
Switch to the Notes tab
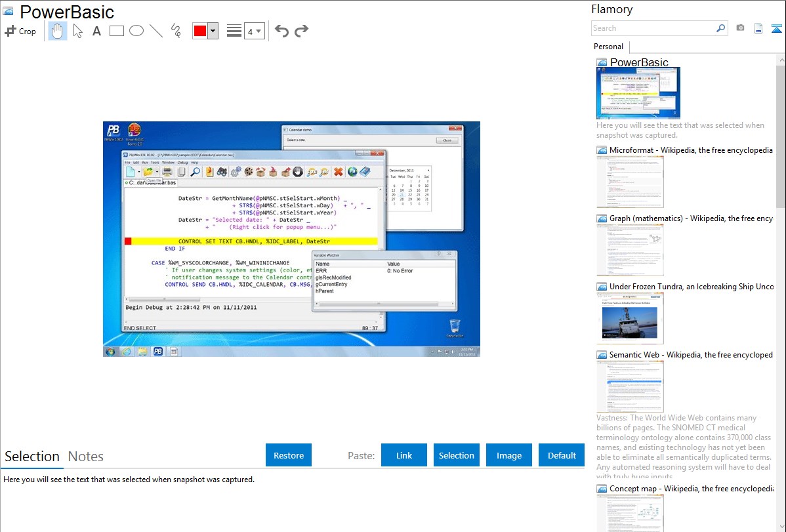click(x=86, y=457)
